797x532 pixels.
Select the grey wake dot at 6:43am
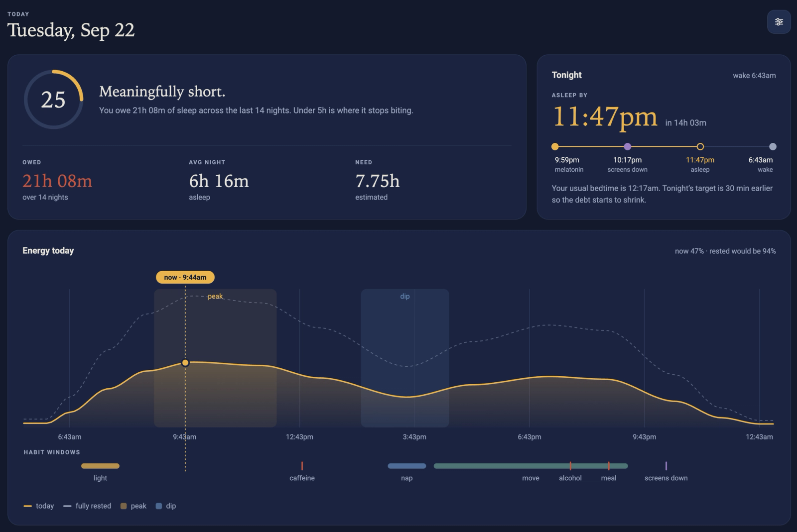coord(773,146)
